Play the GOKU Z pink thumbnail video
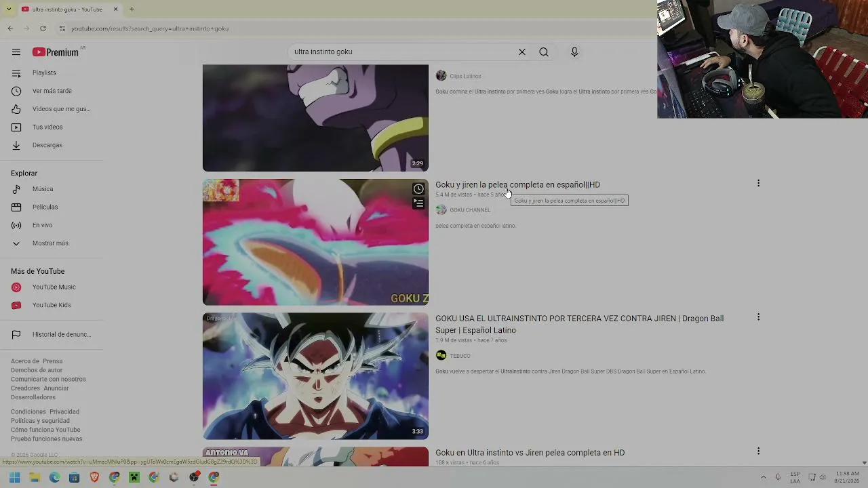This screenshot has height=488, width=868. pyautogui.click(x=315, y=242)
